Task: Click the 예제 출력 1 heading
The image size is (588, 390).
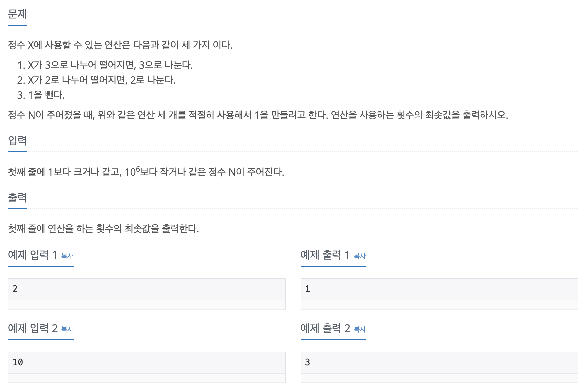Action: tap(325, 255)
